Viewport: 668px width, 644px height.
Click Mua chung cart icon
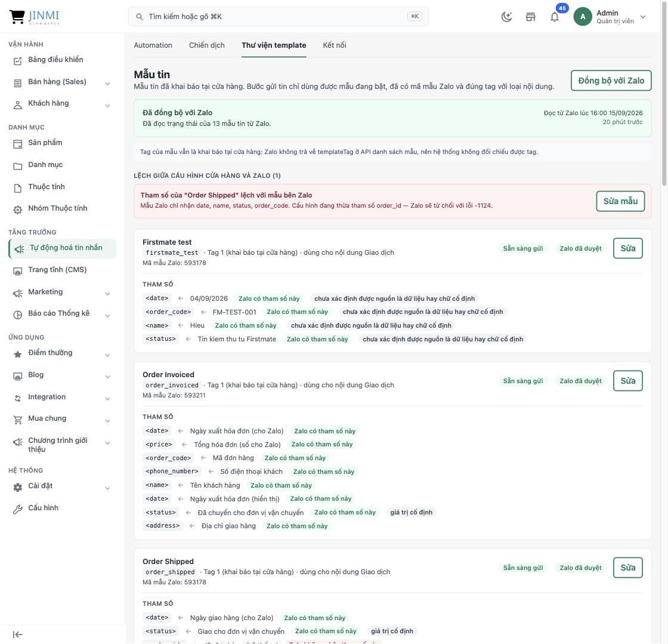click(17, 420)
